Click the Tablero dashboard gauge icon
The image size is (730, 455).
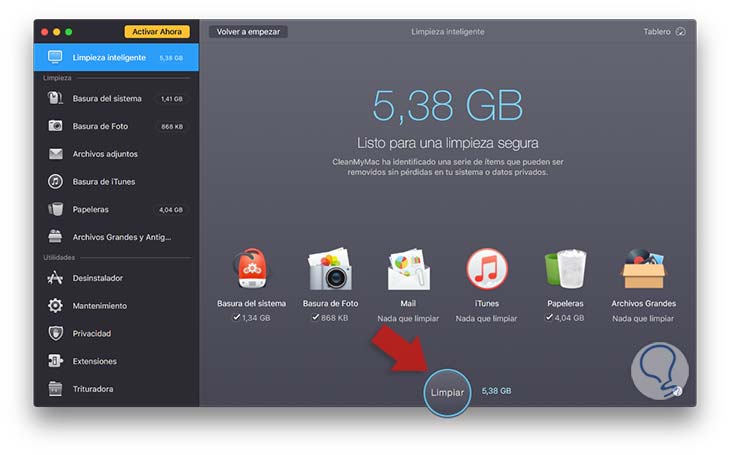681,32
